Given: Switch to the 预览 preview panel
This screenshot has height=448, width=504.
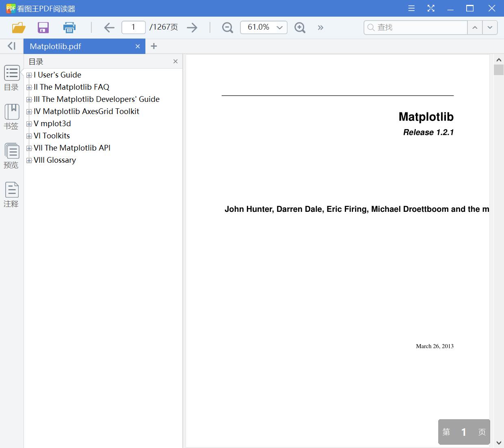Looking at the screenshot, I should pos(11,155).
